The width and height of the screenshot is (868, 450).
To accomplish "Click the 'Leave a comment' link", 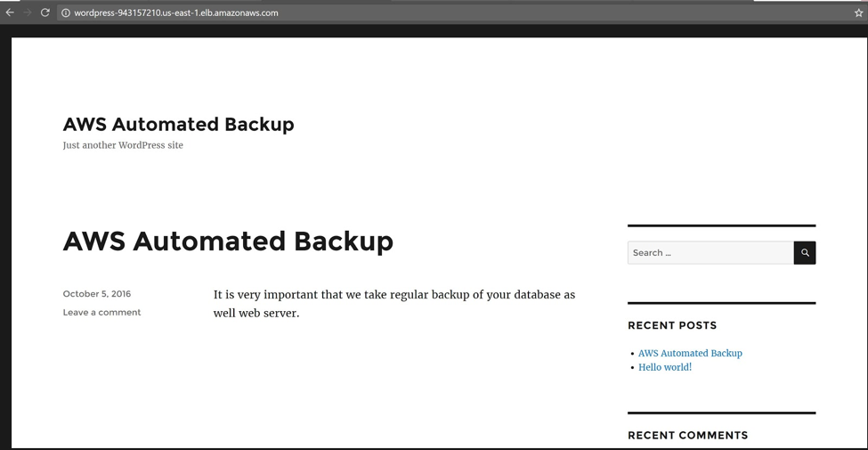I will point(101,312).
